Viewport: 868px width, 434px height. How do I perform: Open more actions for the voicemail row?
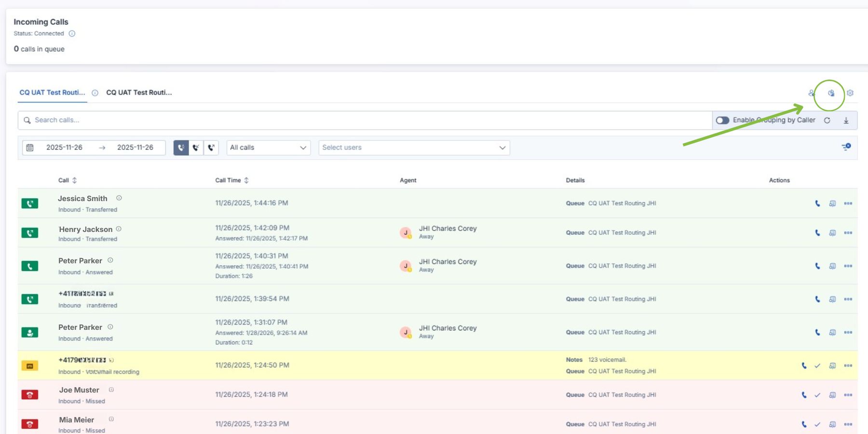848,366
